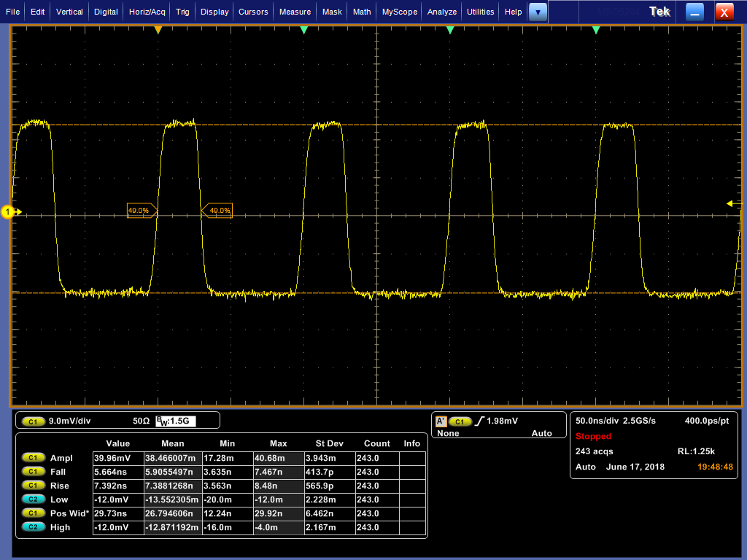Image resolution: width=747 pixels, height=560 pixels.
Task: Open the Trig menu
Action: coord(182,12)
